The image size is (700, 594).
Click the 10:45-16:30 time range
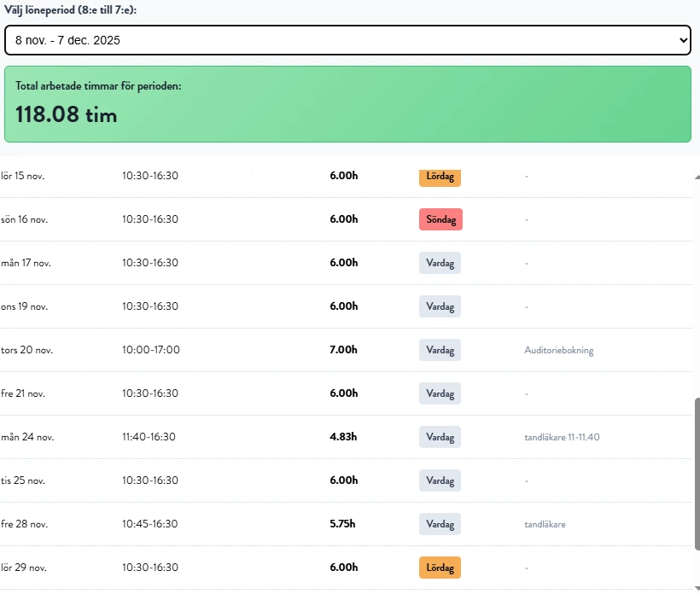150,524
